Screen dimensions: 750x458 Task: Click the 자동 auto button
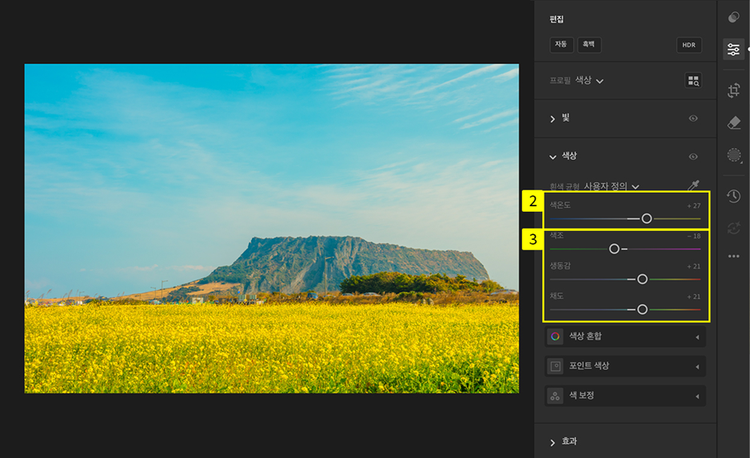561,44
